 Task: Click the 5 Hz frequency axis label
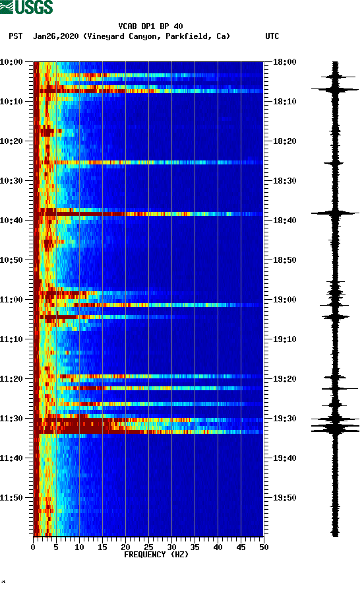tap(56, 547)
